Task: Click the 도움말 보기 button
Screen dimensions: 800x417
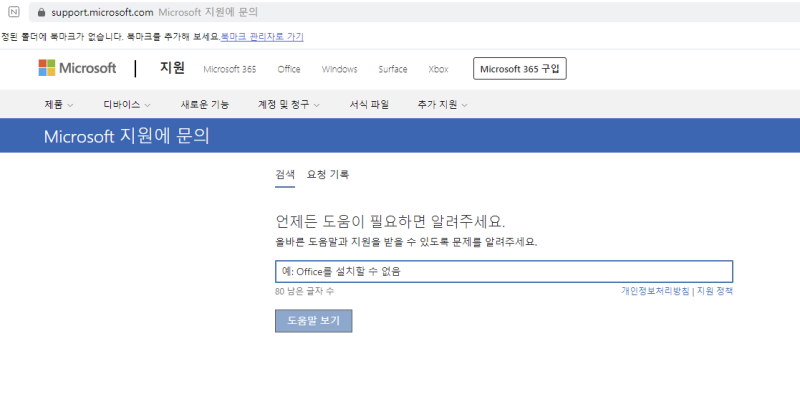Action: (x=313, y=321)
